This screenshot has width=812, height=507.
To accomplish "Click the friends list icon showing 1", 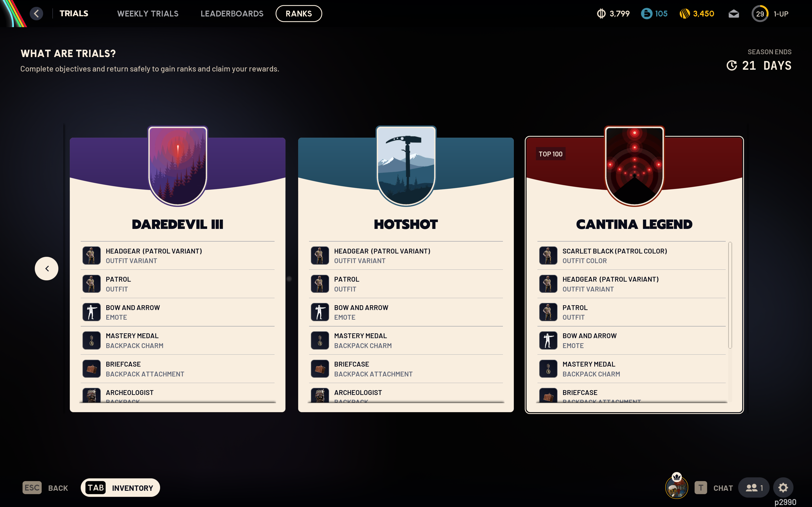I will (x=754, y=487).
